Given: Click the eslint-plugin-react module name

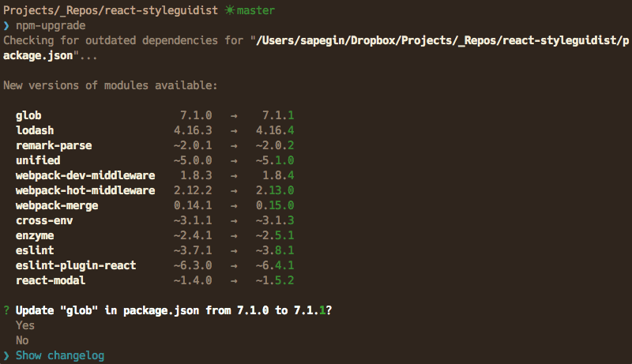Looking at the screenshot, I should [76, 265].
